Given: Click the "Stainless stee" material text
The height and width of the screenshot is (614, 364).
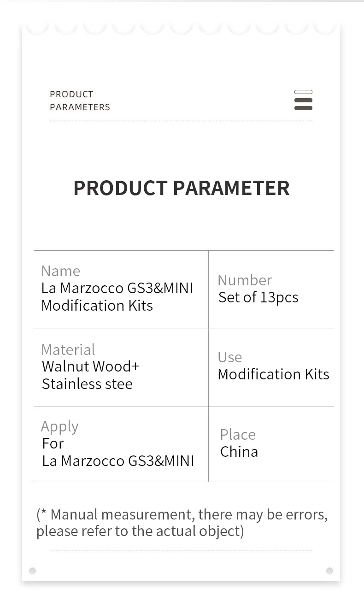Looking at the screenshot, I should point(87,384).
